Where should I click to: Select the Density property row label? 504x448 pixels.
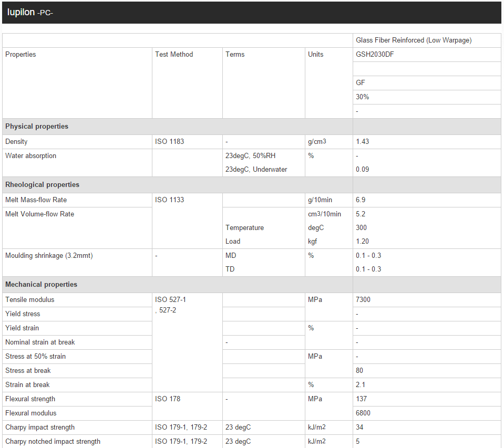click(16, 141)
